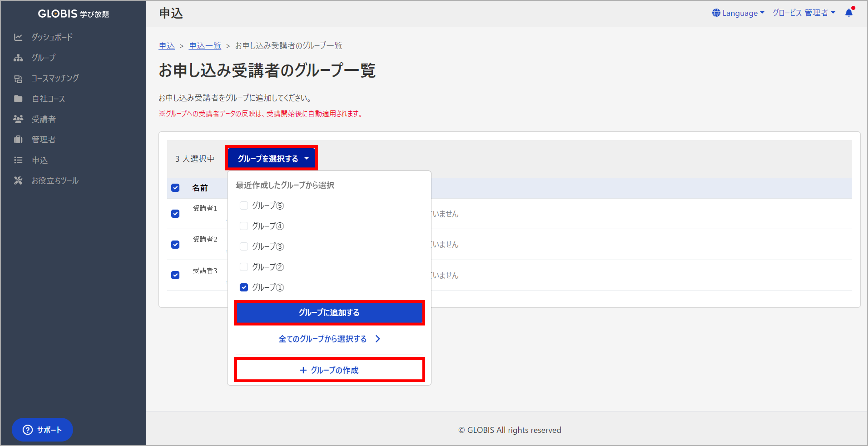Screen dimensions: 868x446
Task: Check the グループ⑤ checkbox
Action: [244, 205]
